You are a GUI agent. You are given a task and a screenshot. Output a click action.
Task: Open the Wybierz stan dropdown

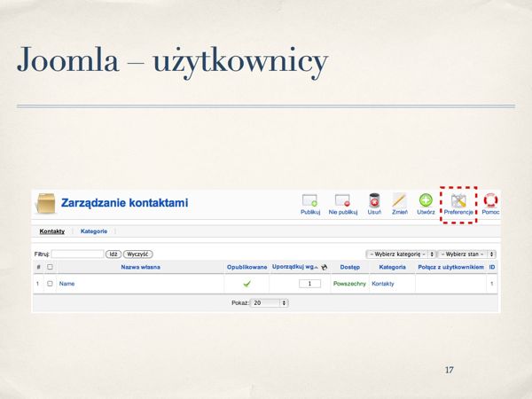pyautogui.click(x=466, y=254)
